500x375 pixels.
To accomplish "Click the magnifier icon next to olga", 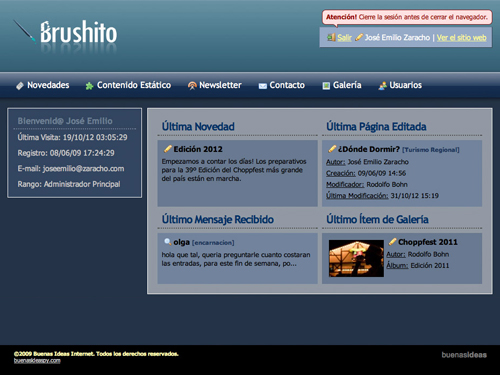I will tap(168, 242).
